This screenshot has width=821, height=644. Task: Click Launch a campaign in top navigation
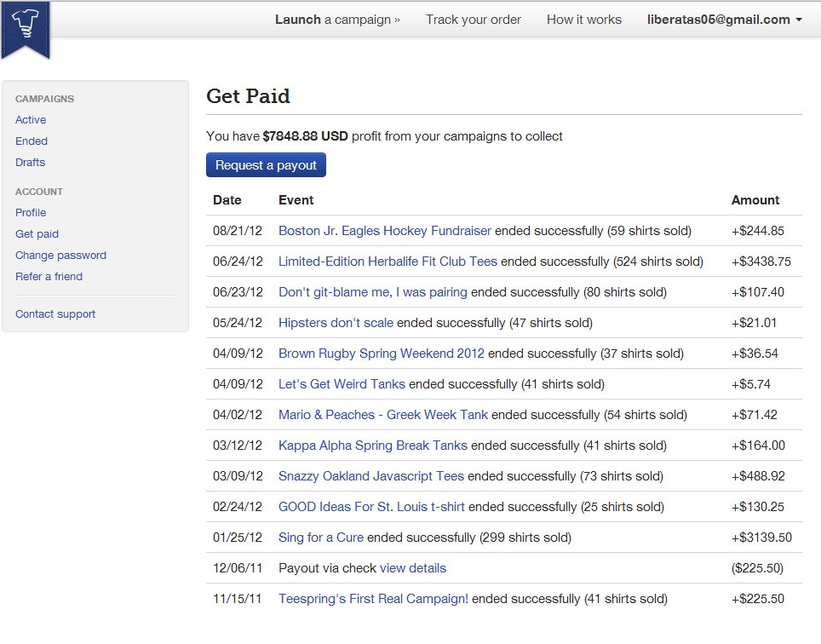pos(336,20)
